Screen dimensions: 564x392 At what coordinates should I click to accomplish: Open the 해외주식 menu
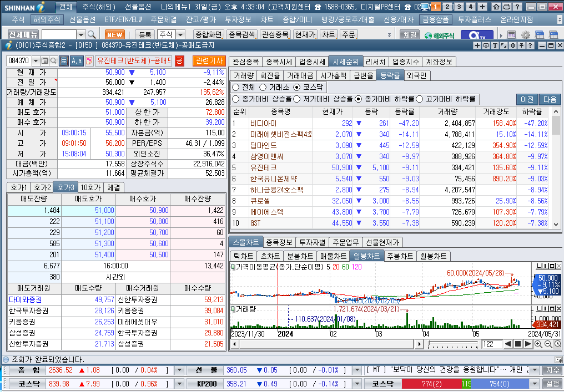47,19
